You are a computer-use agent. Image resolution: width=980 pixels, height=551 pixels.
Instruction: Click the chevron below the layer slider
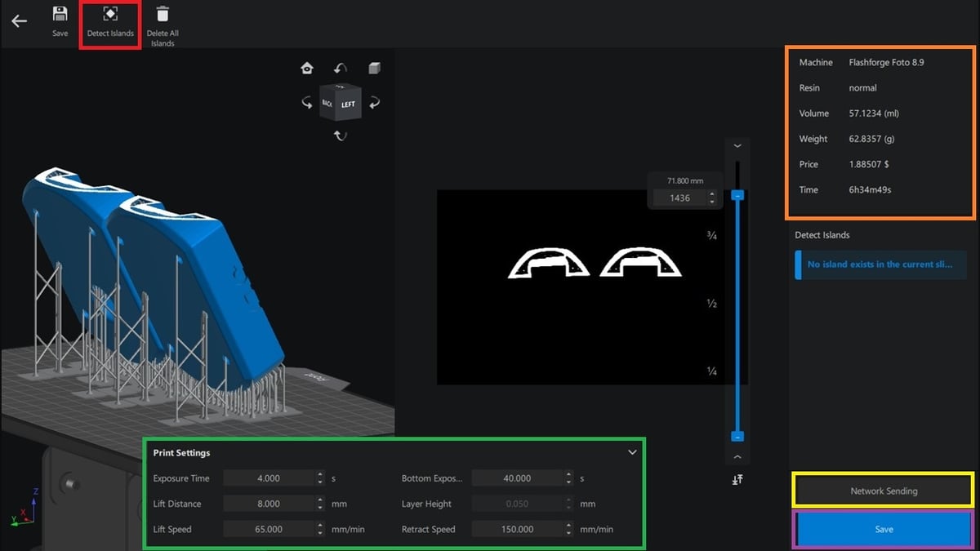tap(737, 457)
